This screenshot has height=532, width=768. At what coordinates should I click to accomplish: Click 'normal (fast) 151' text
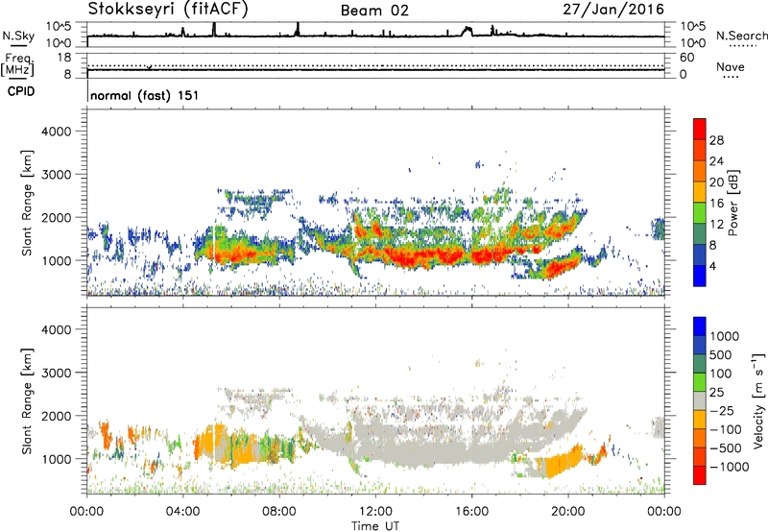(145, 95)
